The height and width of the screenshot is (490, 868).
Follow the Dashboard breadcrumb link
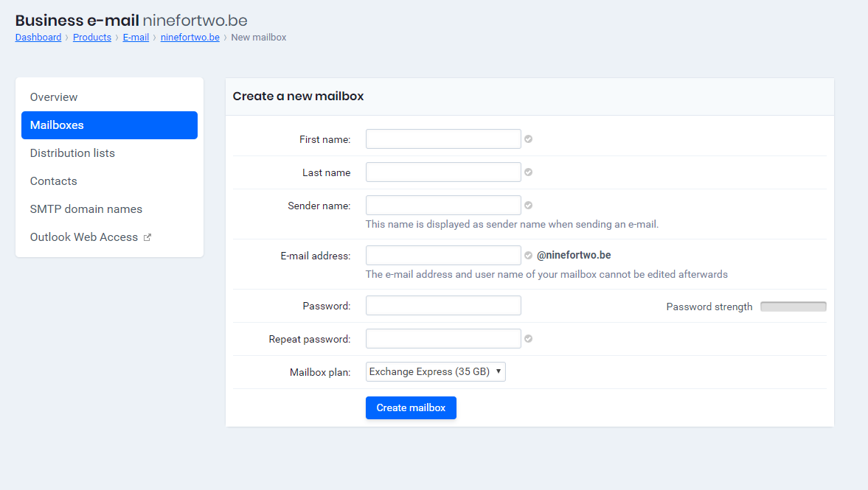pos(38,37)
